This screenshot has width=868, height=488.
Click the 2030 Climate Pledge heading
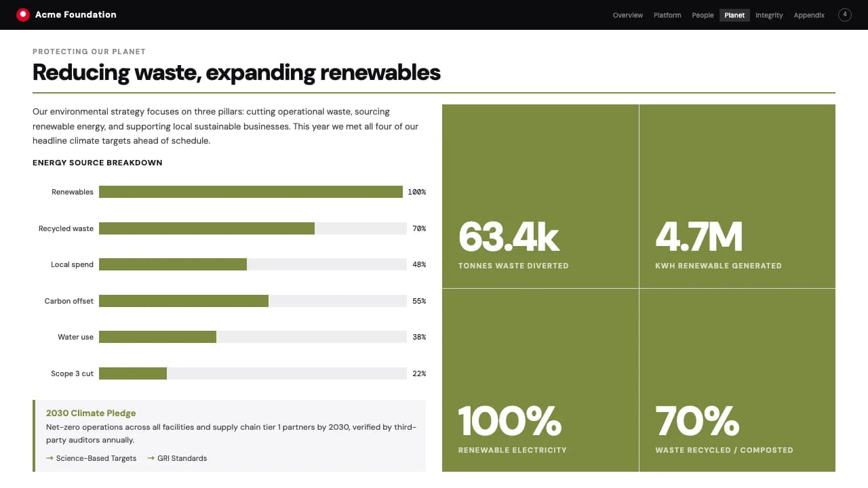(x=91, y=413)
